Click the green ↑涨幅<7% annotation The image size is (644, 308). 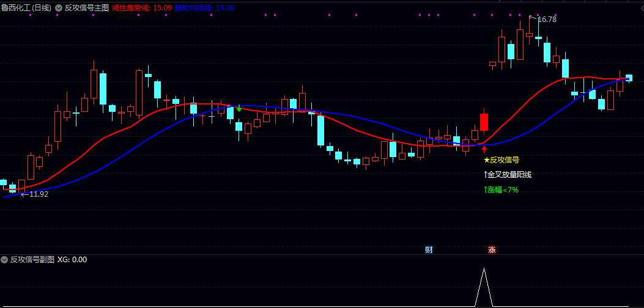point(501,189)
